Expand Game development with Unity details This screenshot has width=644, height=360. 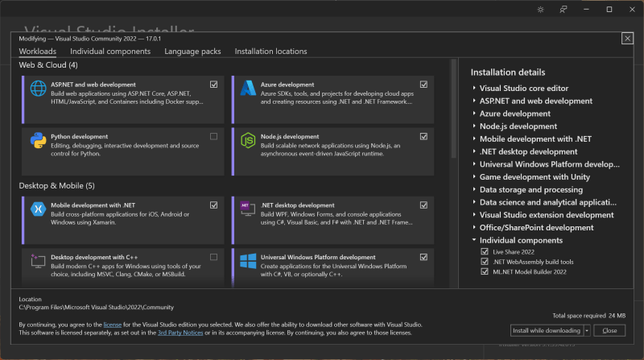click(474, 176)
